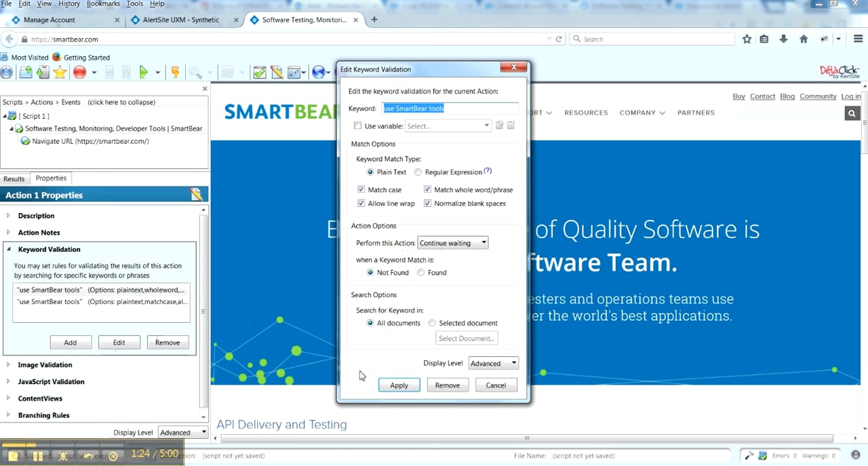Open the record button dropdown arrow

[94, 73]
